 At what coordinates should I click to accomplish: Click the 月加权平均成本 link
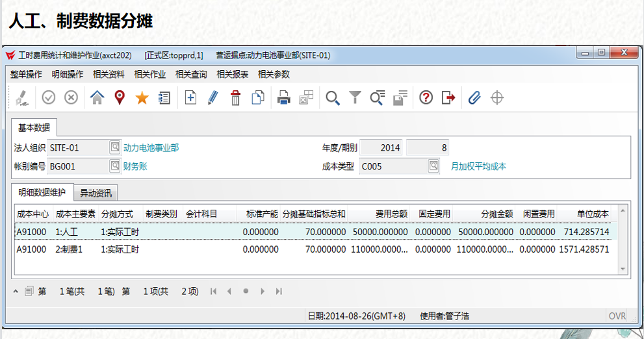pyautogui.click(x=478, y=166)
